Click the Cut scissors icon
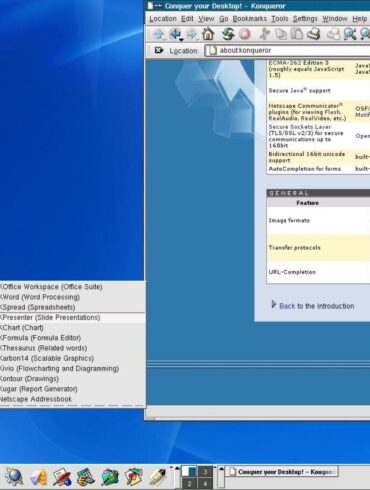Image resolution: width=370 pixels, height=490 pixels. (265, 34)
